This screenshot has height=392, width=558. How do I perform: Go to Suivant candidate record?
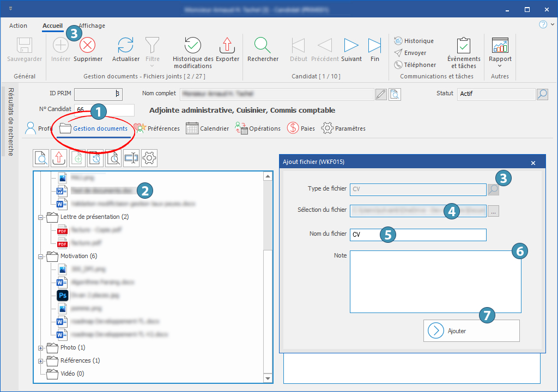(x=351, y=45)
